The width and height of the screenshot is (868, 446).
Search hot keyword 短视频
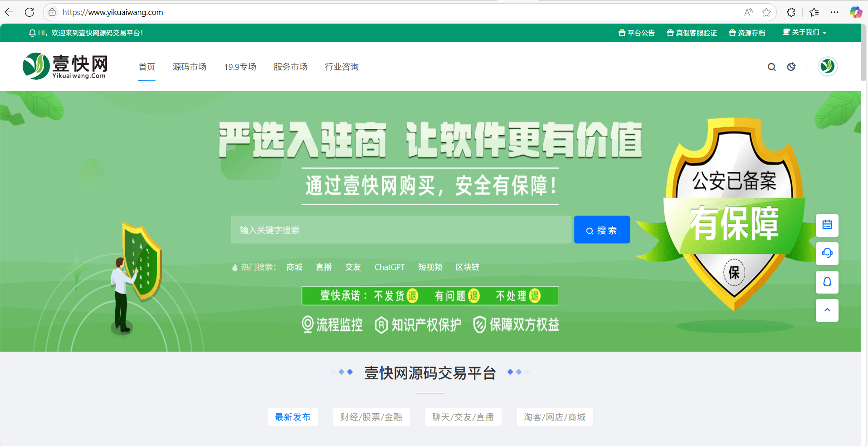point(430,267)
